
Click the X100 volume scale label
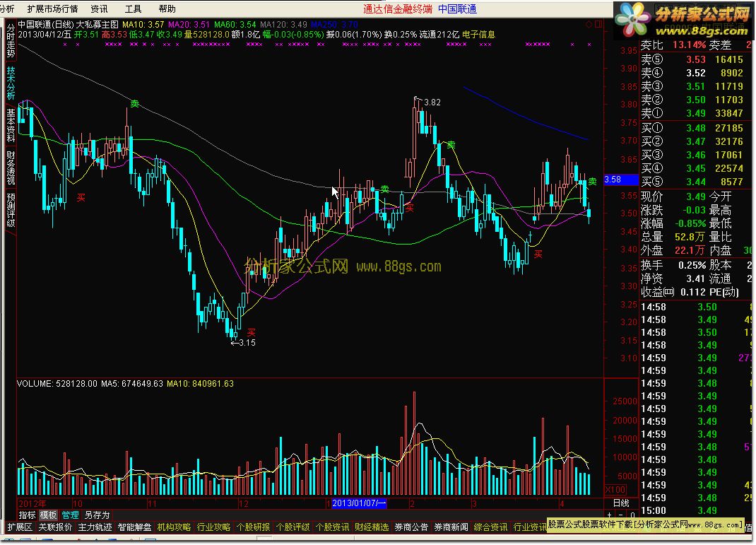(615, 490)
